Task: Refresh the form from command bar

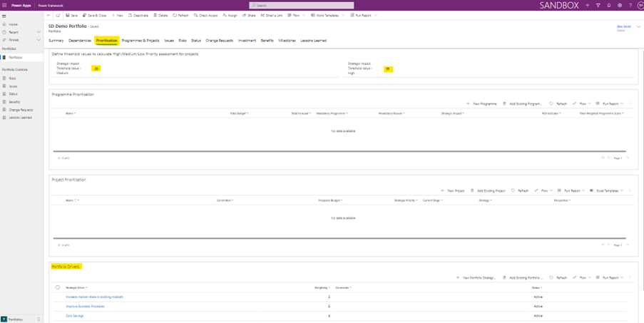Action: (x=180, y=15)
